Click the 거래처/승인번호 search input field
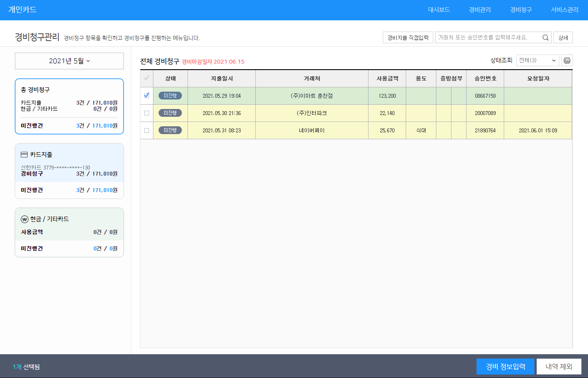The width and height of the screenshot is (588, 378). [488, 38]
